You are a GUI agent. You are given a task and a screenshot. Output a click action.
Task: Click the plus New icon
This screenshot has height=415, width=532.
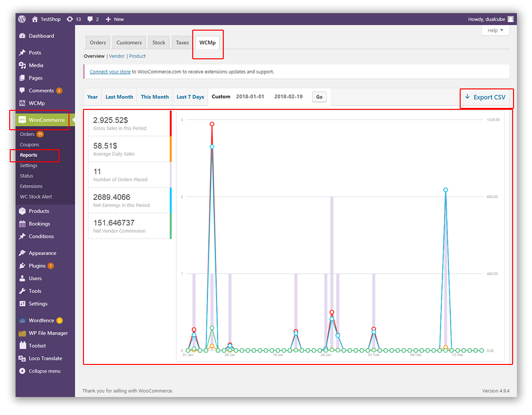108,19
